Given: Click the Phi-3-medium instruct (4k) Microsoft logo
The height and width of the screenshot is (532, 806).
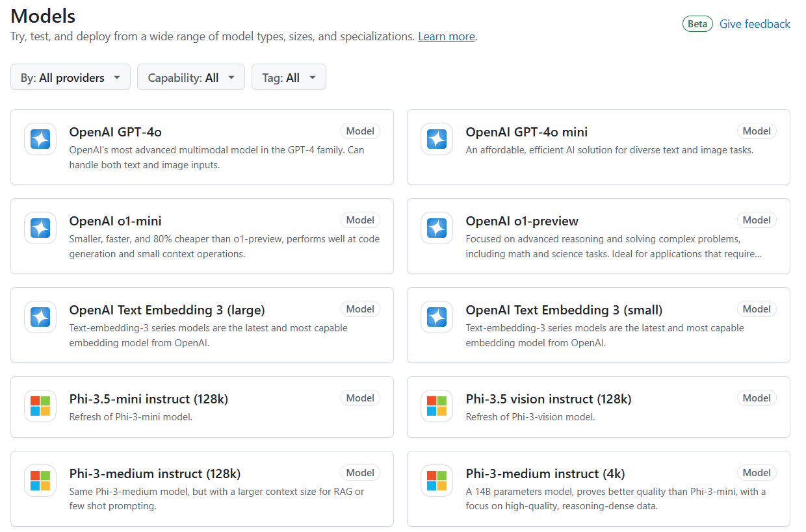Looking at the screenshot, I should coord(437,481).
